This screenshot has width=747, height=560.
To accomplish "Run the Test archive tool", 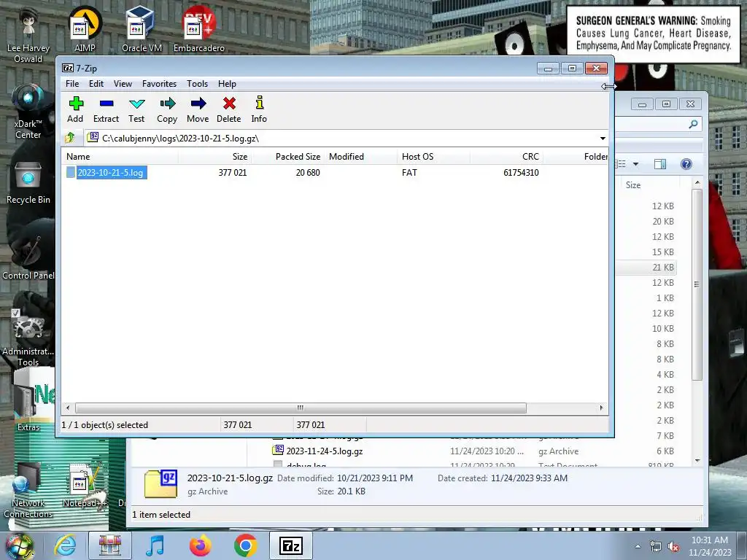I will point(136,109).
